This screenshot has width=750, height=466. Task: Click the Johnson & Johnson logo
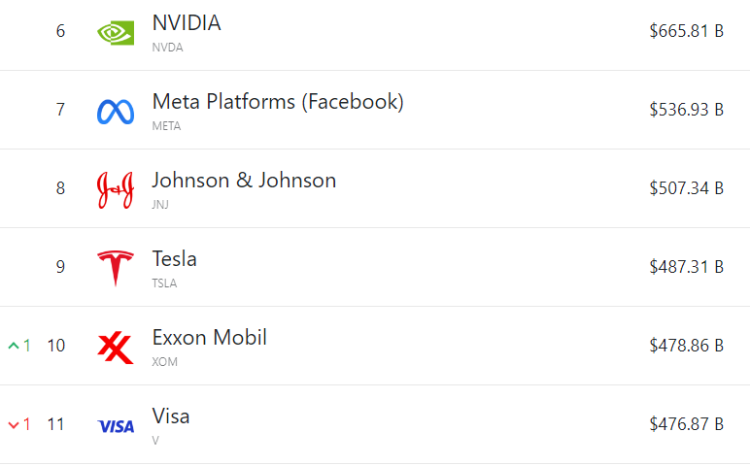coord(116,190)
